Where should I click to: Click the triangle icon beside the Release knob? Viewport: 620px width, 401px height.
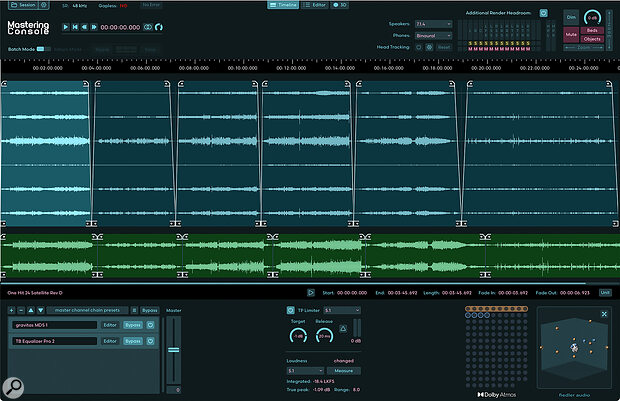[x=343, y=329]
